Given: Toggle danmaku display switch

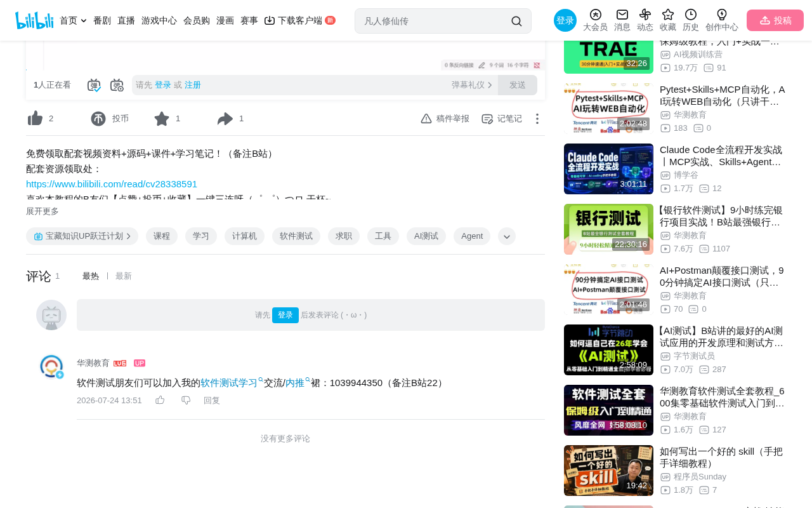Looking at the screenshot, I should click(x=94, y=85).
